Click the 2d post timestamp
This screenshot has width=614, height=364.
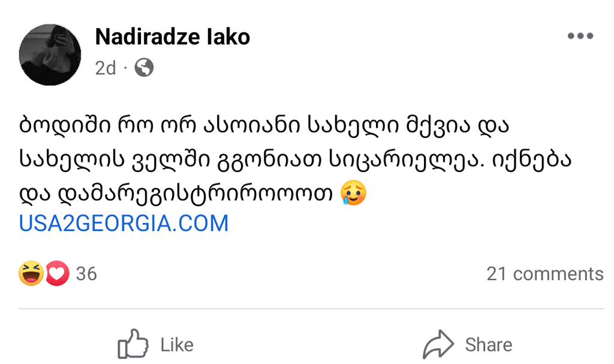click(106, 68)
